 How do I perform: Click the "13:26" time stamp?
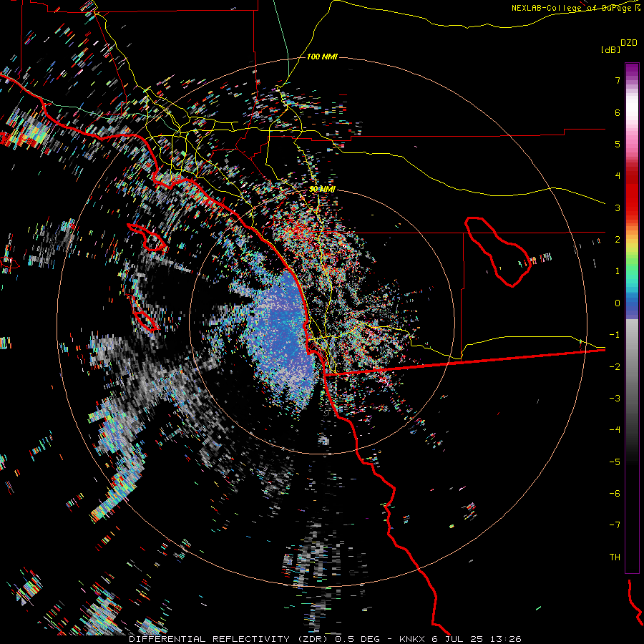507,639
